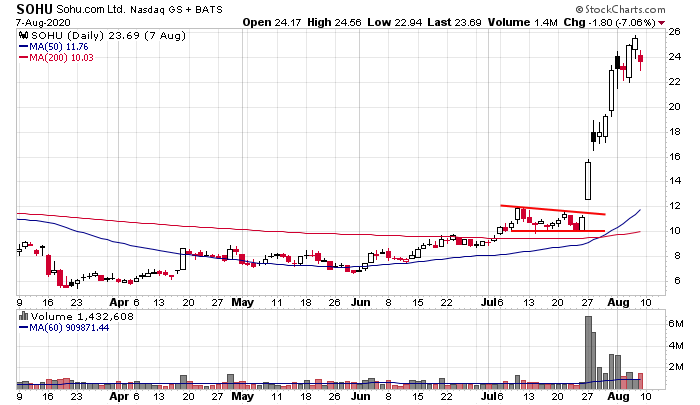Click the May label on price chart axis
Screen dimensions: 700x405
[x=242, y=302]
